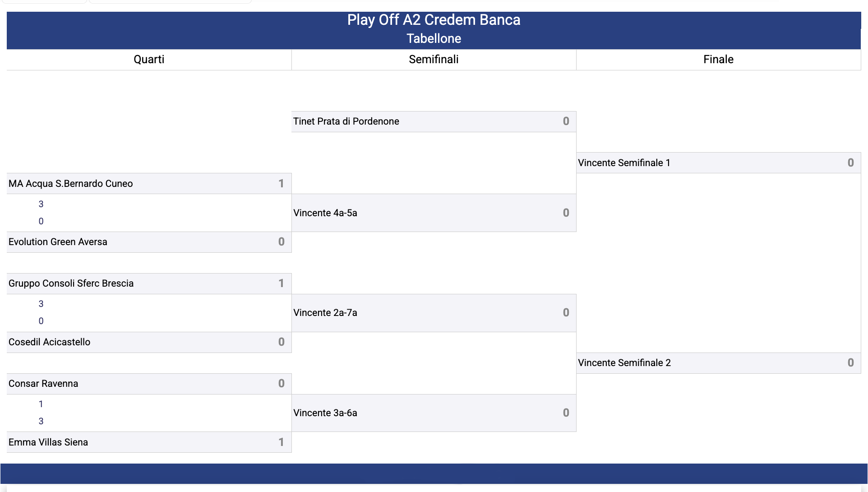Open MA Acqua S.Bernardo Cuneo team row
The image size is (868, 492).
(x=149, y=184)
